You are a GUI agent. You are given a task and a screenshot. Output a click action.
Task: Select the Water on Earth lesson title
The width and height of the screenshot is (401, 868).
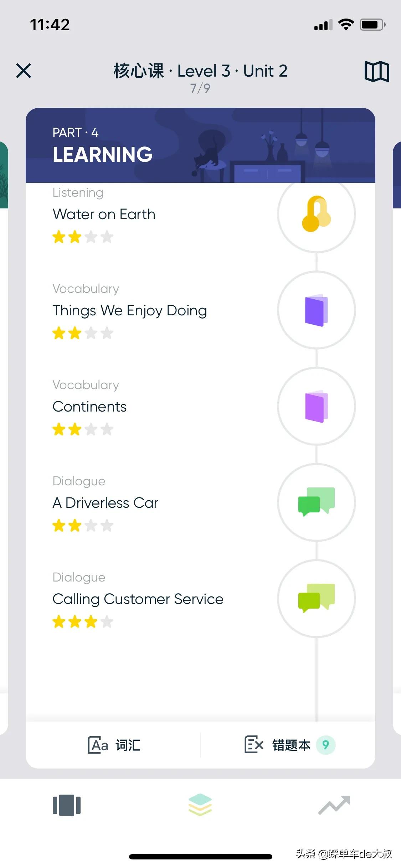pyautogui.click(x=104, y=214)
